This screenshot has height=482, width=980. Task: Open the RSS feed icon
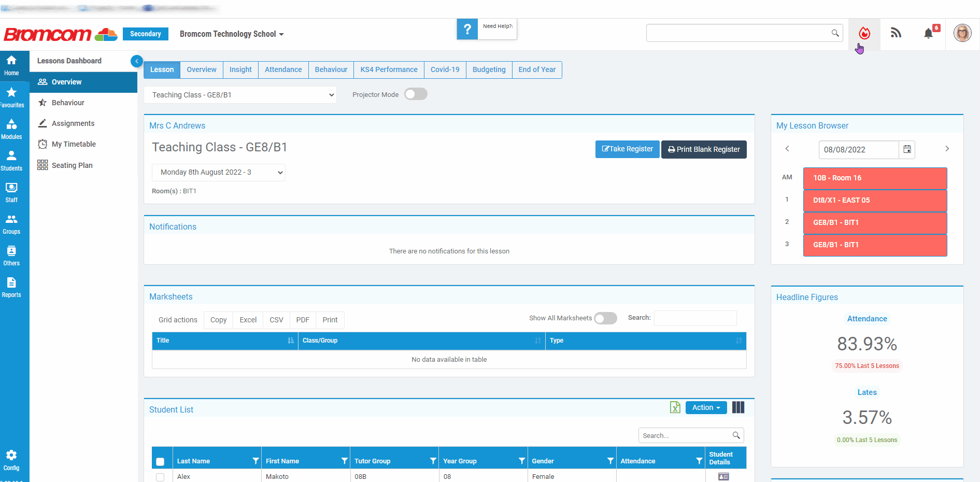click(896, 34)
